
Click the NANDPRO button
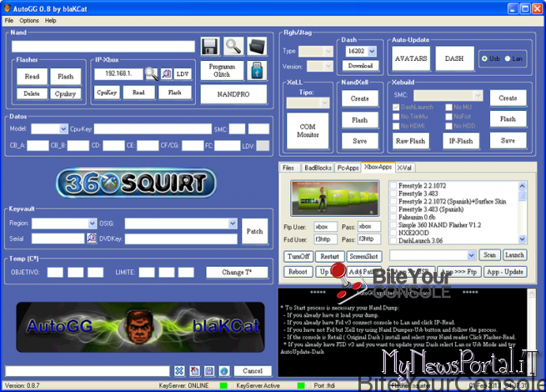click(233, 94)
